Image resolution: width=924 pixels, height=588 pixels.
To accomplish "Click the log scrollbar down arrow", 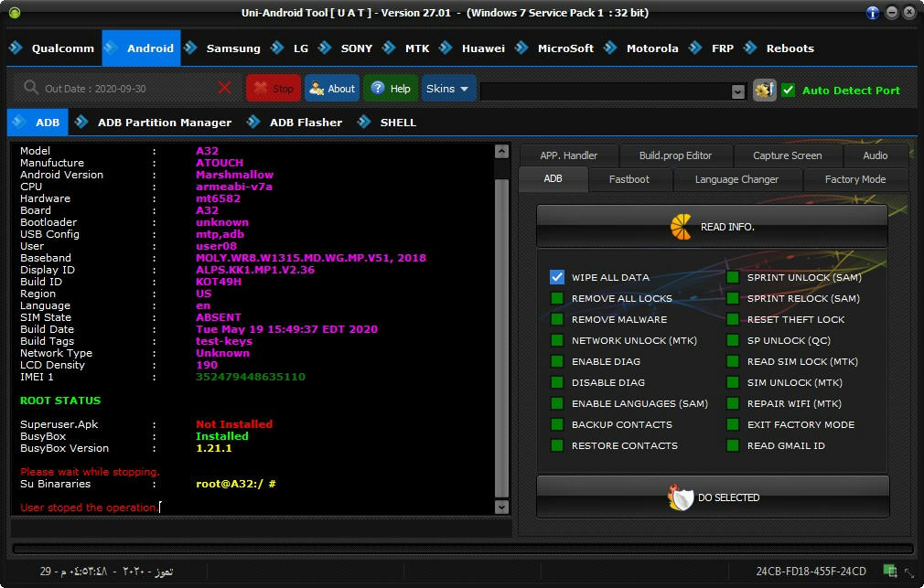I will [501, 507].
